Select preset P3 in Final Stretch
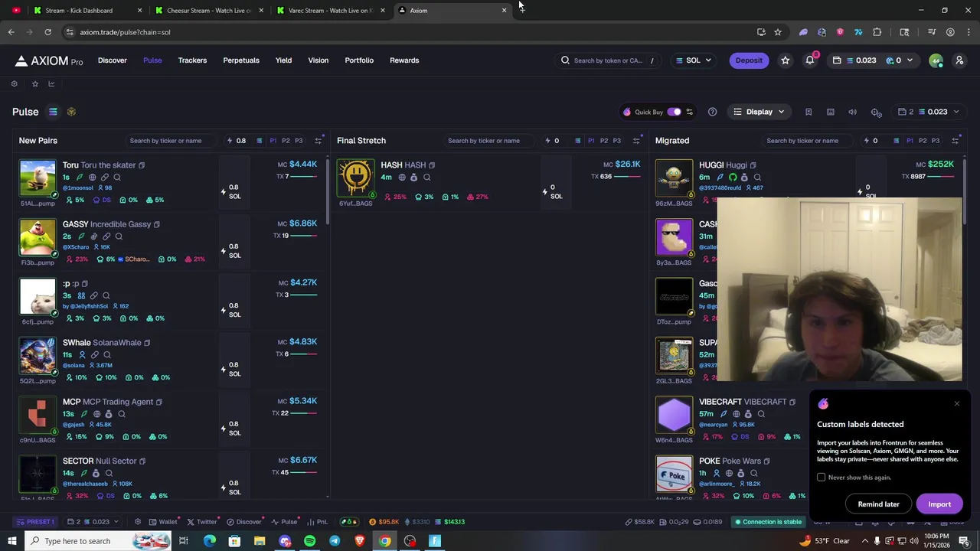Image resolution: width=980 pixels, height=551 pixels. 617,141
